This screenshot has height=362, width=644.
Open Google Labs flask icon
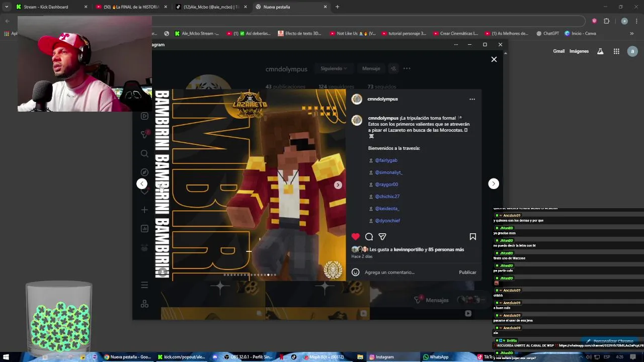point(600,51)
